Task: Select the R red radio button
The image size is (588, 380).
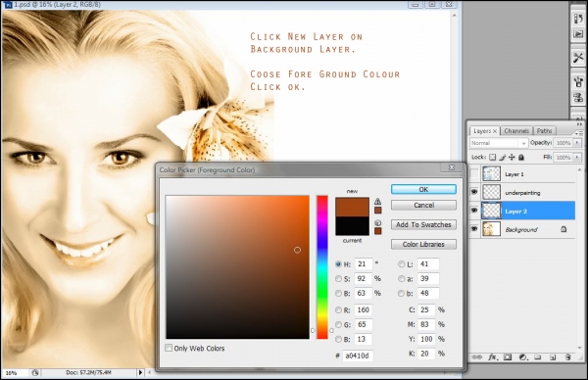Action: [338, 309]
